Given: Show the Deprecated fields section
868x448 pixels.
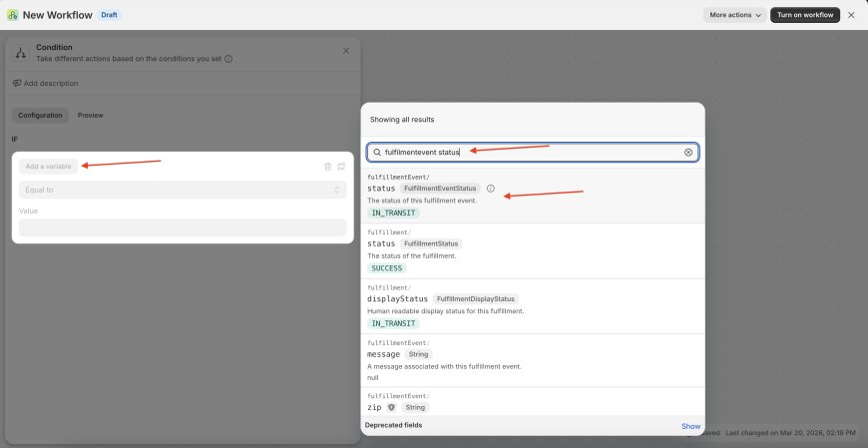Looking at the screenshot, I should pyautogui.click(x=690, y=426).
